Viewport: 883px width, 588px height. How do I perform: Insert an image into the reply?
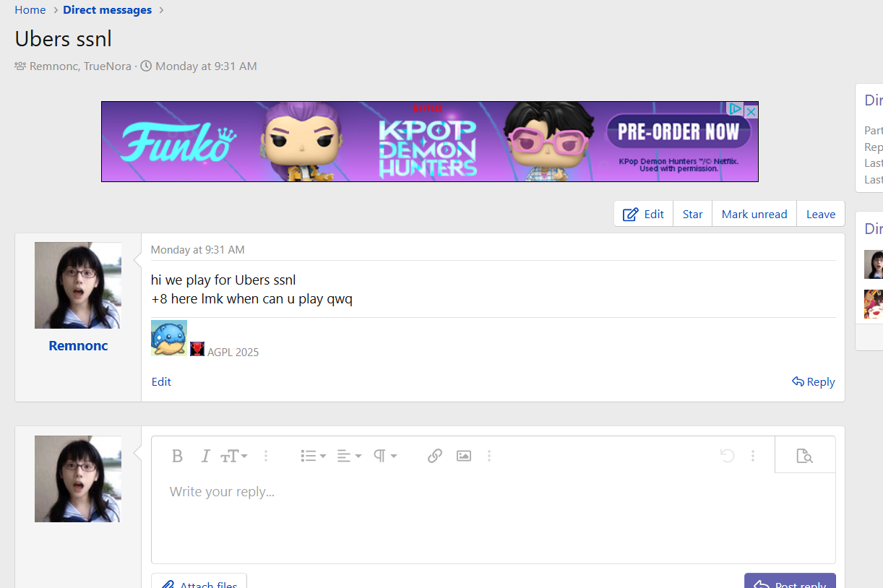[464, 456]
